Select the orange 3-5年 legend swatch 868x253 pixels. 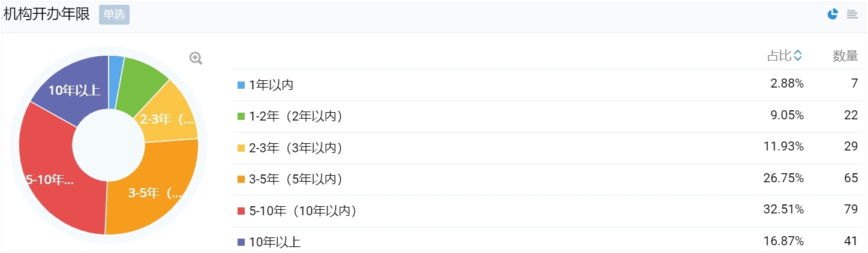point(241,179)
